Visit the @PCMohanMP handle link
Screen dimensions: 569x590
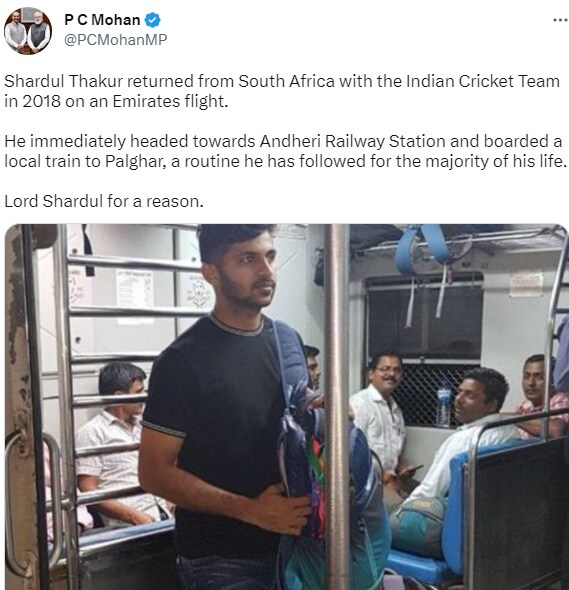[116, 40]
